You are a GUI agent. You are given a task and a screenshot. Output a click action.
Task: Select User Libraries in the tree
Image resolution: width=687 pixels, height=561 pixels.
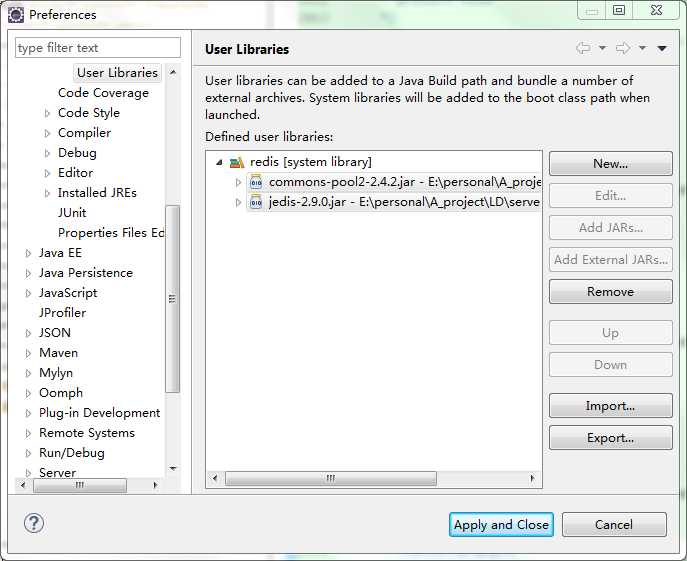click(117, 73)
